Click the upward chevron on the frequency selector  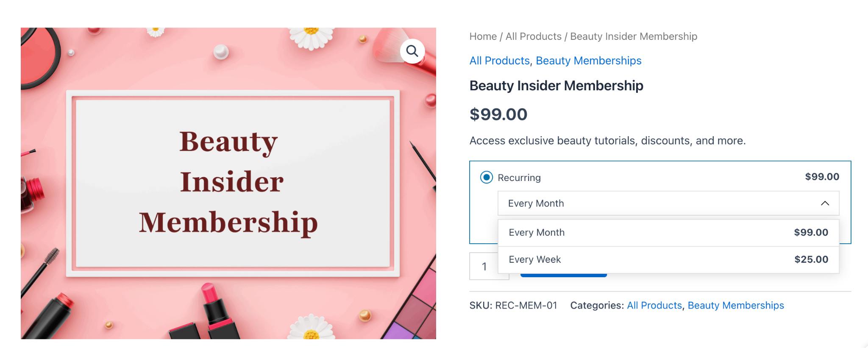coord(825,203)
